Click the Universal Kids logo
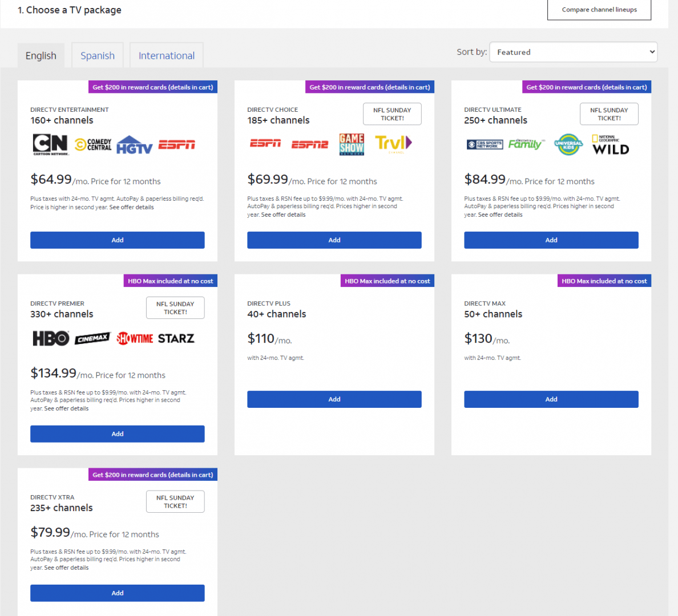 pyautogui.click(x=568, y=144)
